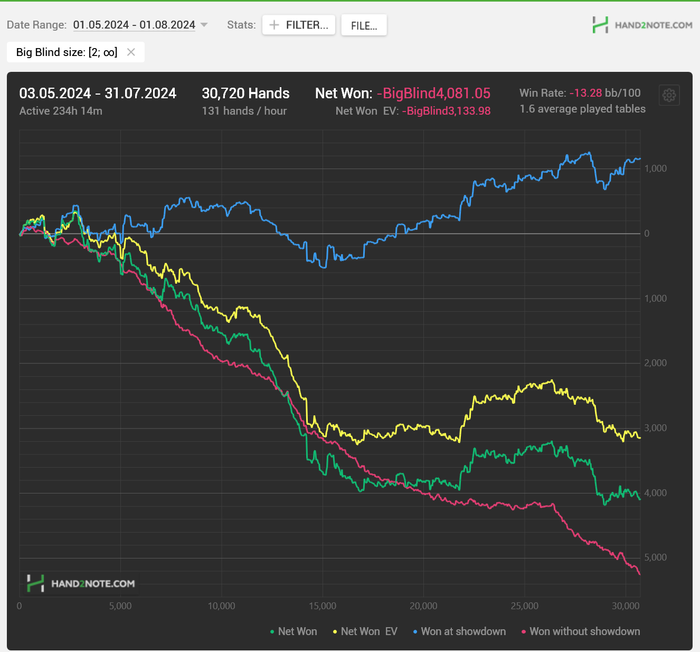Click the '03.05.2024 - 31.07.2024' period heading
This screenshot has width=700, height=652.
click(x=98, y=93)
